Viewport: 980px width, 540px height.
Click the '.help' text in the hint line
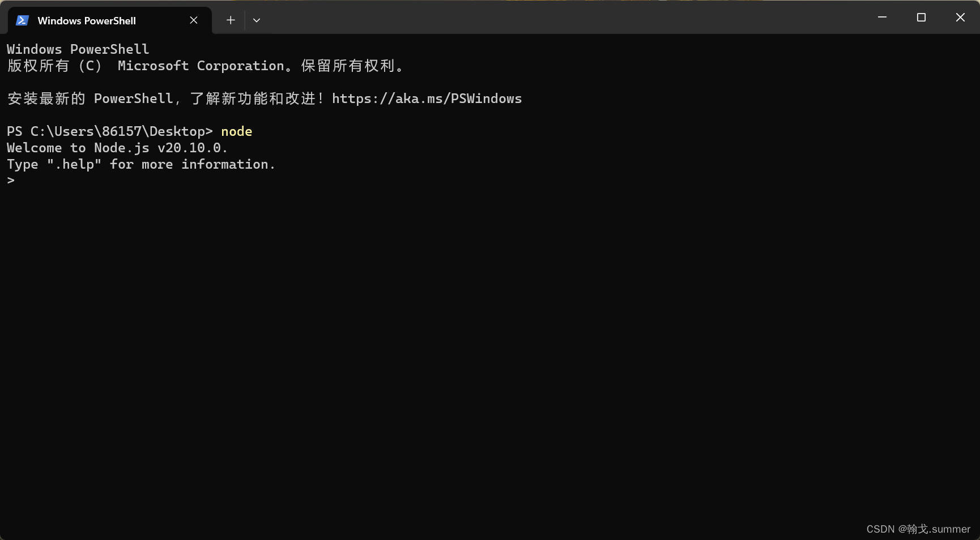[x=74, y=164]
